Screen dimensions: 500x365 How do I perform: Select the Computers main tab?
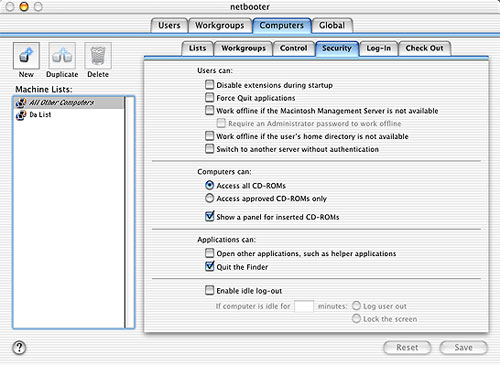click(282, 25)
